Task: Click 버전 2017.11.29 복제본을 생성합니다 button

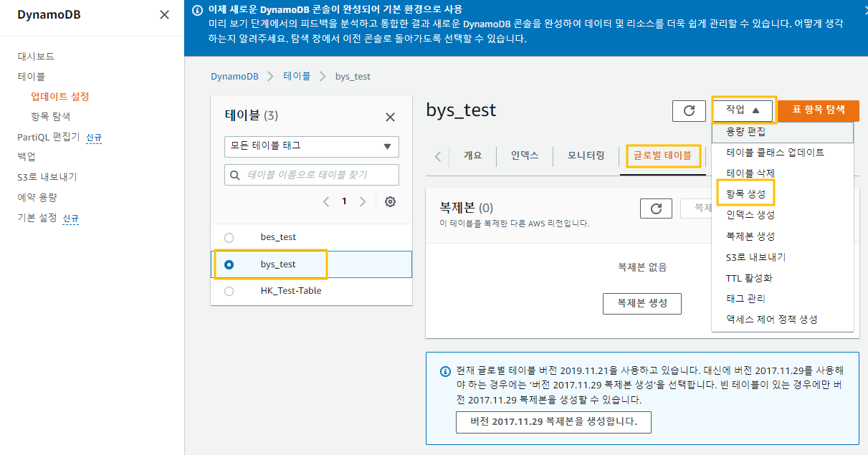Action: 553,422
